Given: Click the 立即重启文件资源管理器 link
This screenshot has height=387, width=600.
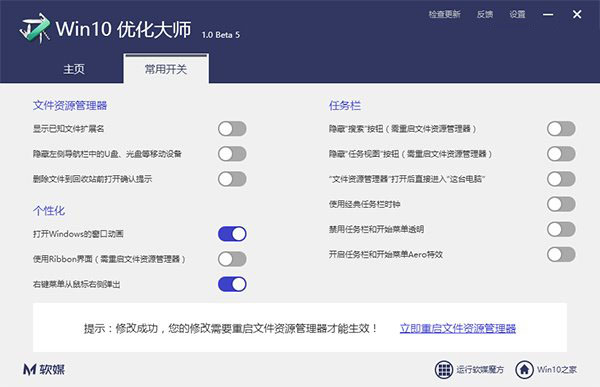Looking at the screenshot, I should (x=458, y=328).
